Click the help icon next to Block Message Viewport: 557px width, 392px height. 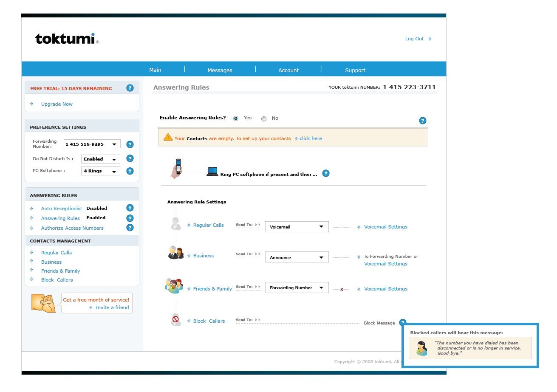click(x=403, y=322)
